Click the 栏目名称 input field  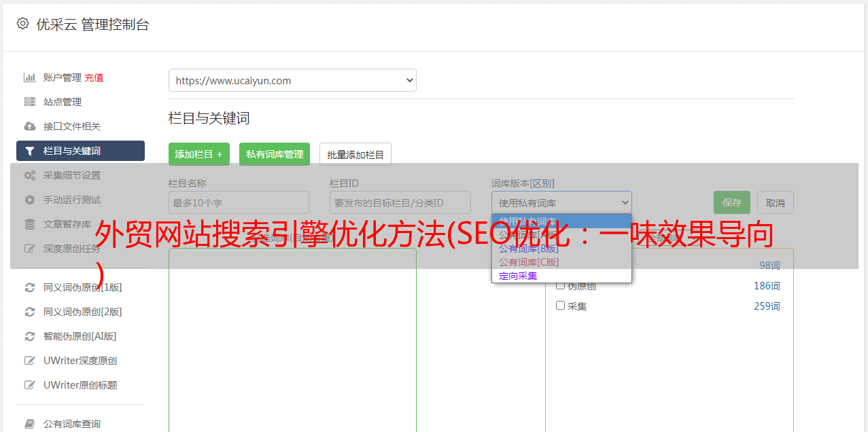pos(239,202)
